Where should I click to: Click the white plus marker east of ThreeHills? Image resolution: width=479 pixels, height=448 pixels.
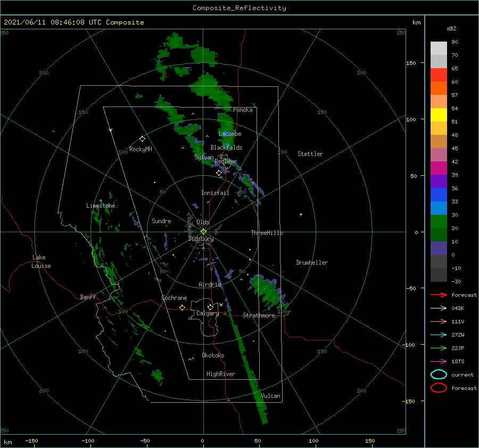301,214
